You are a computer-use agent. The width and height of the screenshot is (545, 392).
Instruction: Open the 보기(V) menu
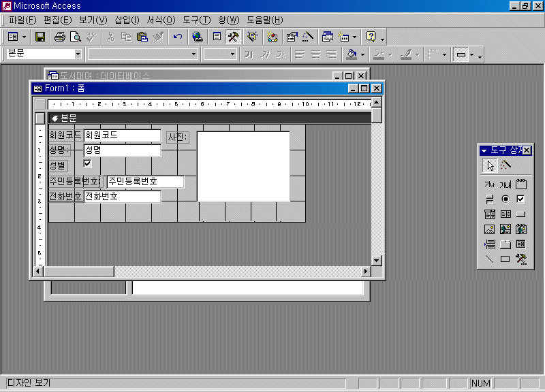tap(93, 20)
